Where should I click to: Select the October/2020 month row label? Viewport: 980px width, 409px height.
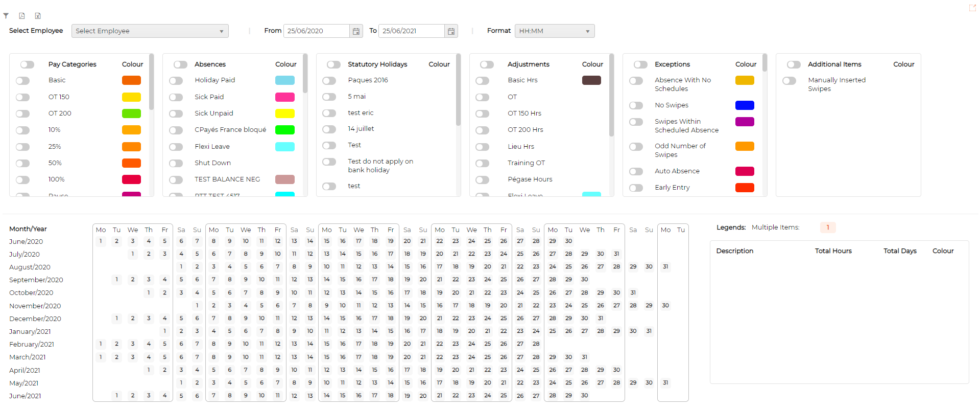[x=31, y=293]
